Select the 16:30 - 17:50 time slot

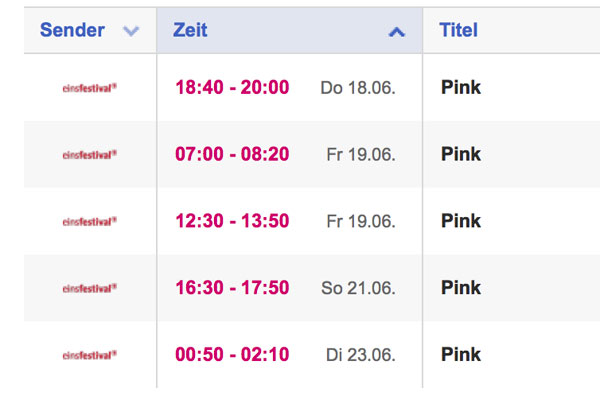point(232,288)
